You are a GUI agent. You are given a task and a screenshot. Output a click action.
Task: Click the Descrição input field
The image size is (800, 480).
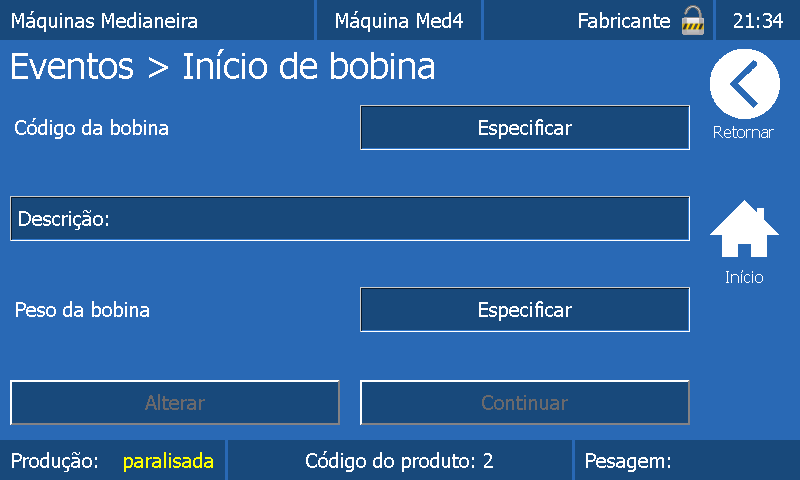pyautogui.click(x=350, y=219)
